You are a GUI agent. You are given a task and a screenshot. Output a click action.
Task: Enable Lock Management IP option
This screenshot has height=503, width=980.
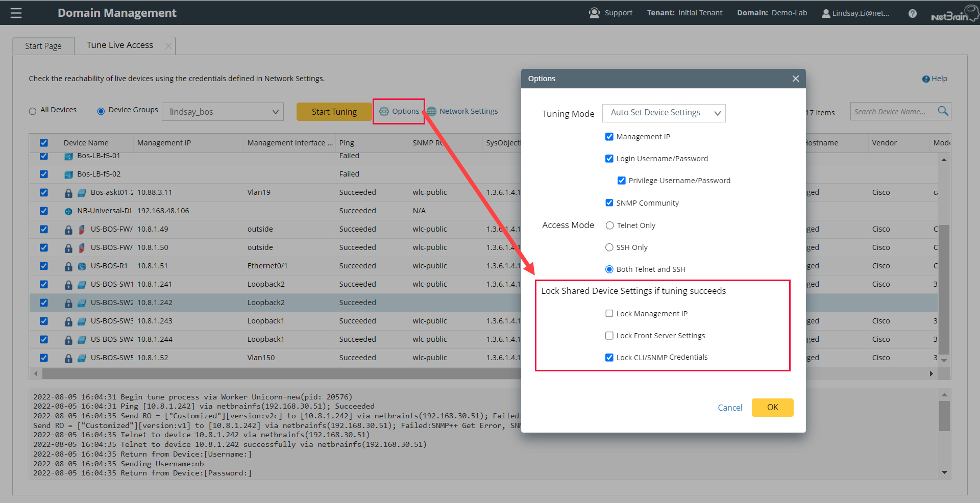point(609,313)
